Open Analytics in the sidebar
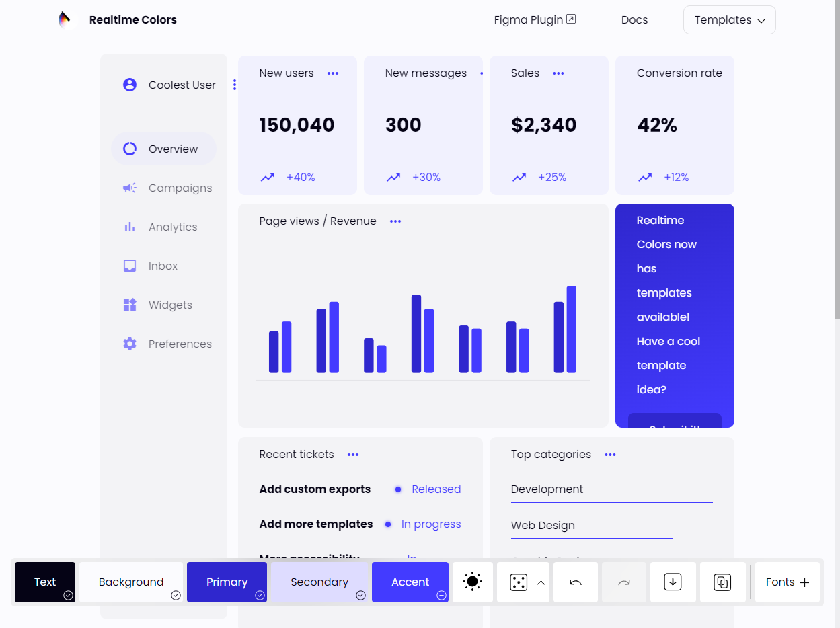The width and height of the screenshot is (840, 628). tap(173, 227)
